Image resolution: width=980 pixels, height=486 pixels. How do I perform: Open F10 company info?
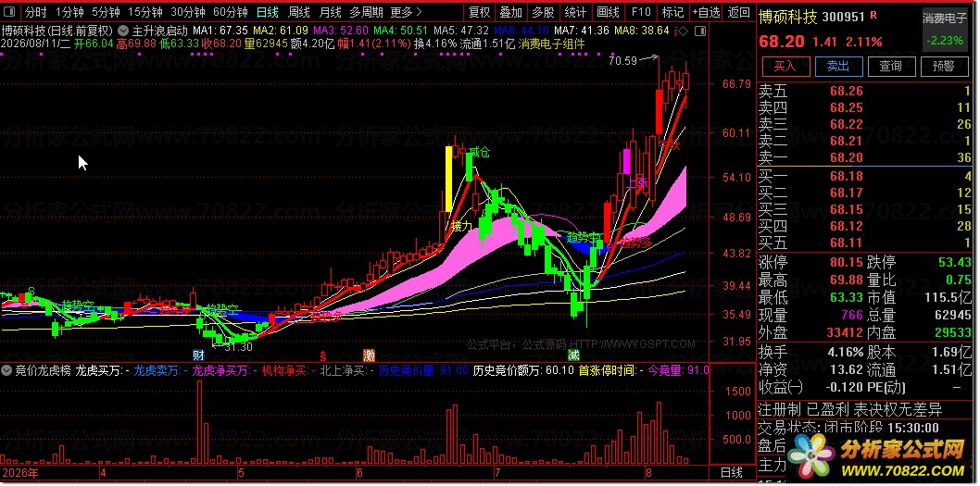(641, 12)
